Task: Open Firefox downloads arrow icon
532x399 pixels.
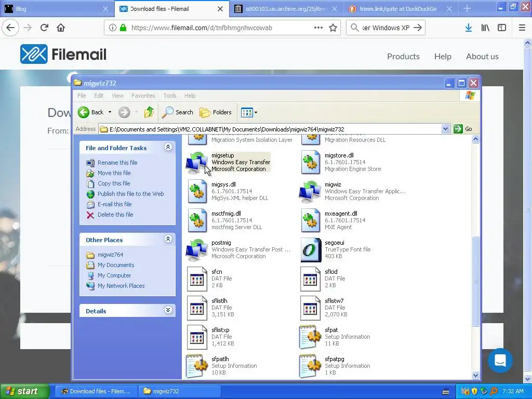Action: (x=468, y=28)
